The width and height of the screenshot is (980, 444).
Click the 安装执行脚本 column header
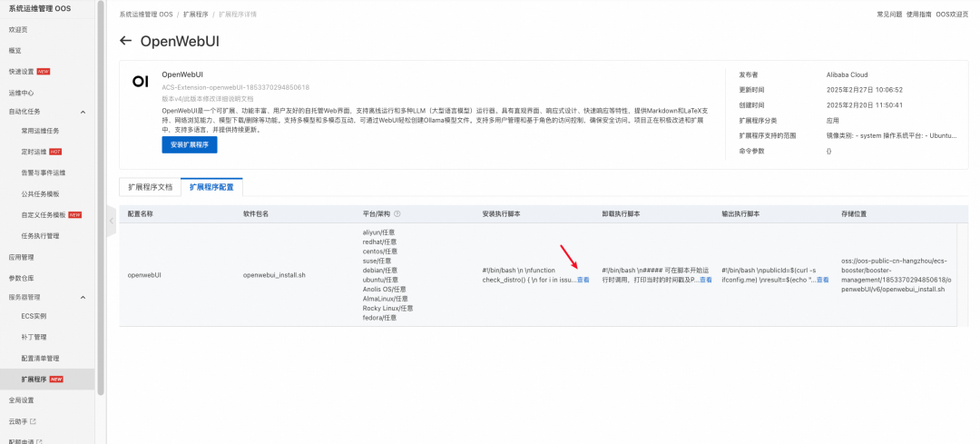(501, 214)
